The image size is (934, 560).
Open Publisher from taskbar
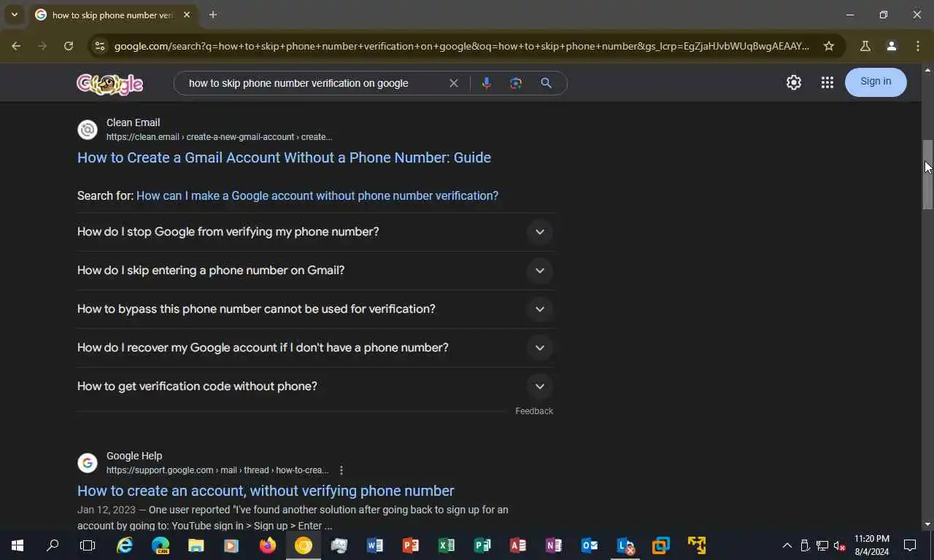[482, 545]
